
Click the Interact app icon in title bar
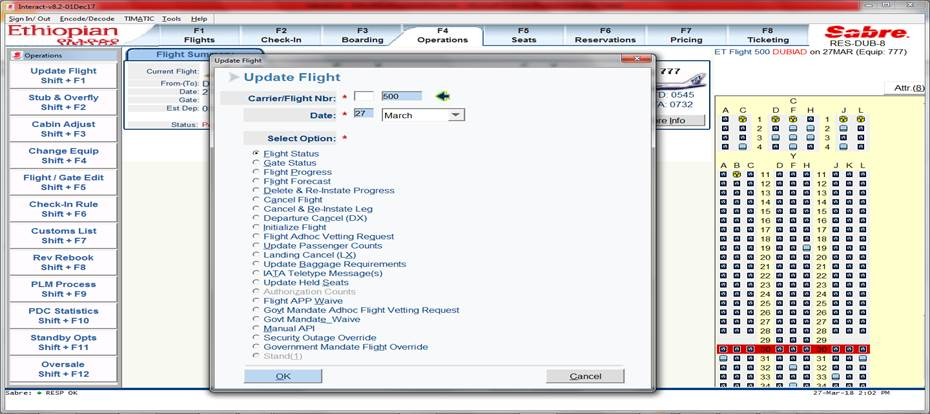click(x=9, y=6)
